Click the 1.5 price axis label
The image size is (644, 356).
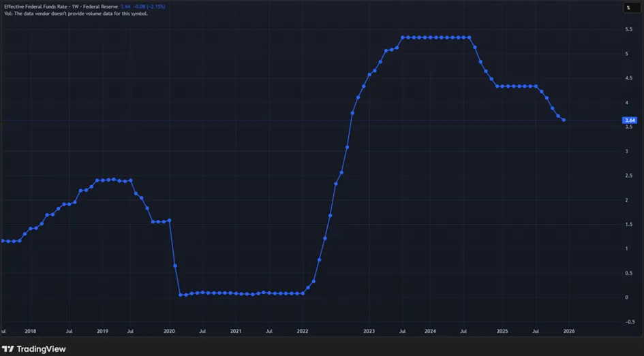(628, 225)
